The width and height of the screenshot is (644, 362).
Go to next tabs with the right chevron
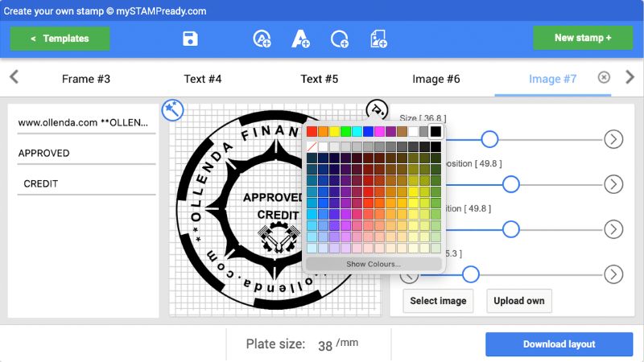click(630, 76)
